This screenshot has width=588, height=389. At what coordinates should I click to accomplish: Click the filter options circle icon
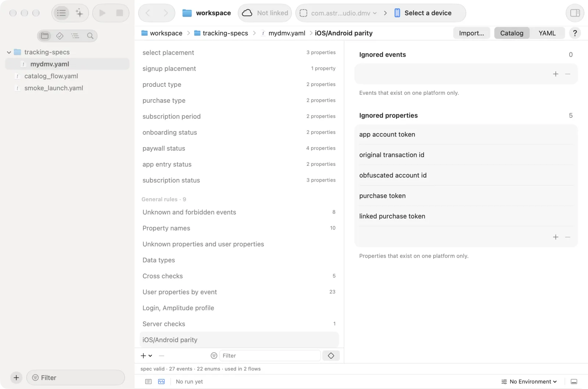tap(214, 356)
